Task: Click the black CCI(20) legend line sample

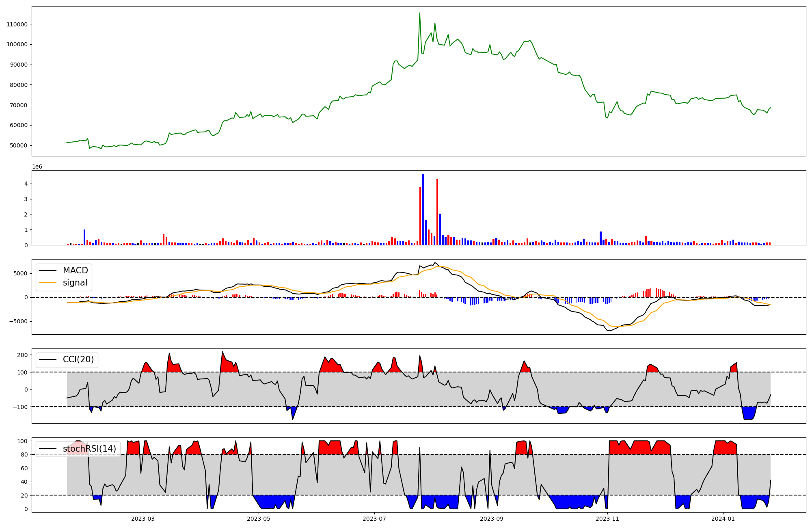Action: [48, 360]
